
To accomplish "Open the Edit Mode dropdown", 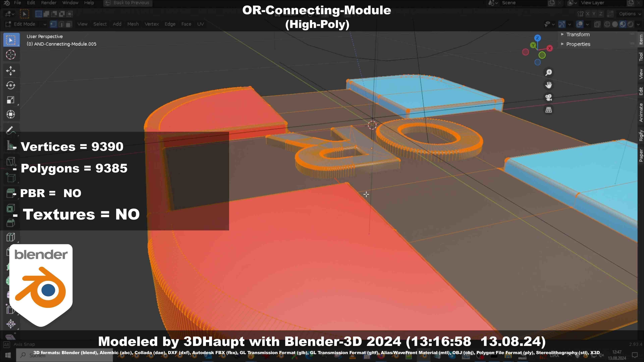I will click(25, 24).
